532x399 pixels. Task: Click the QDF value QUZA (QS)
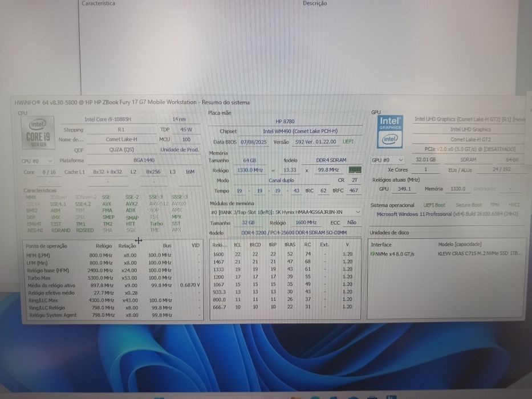[121, 149]
